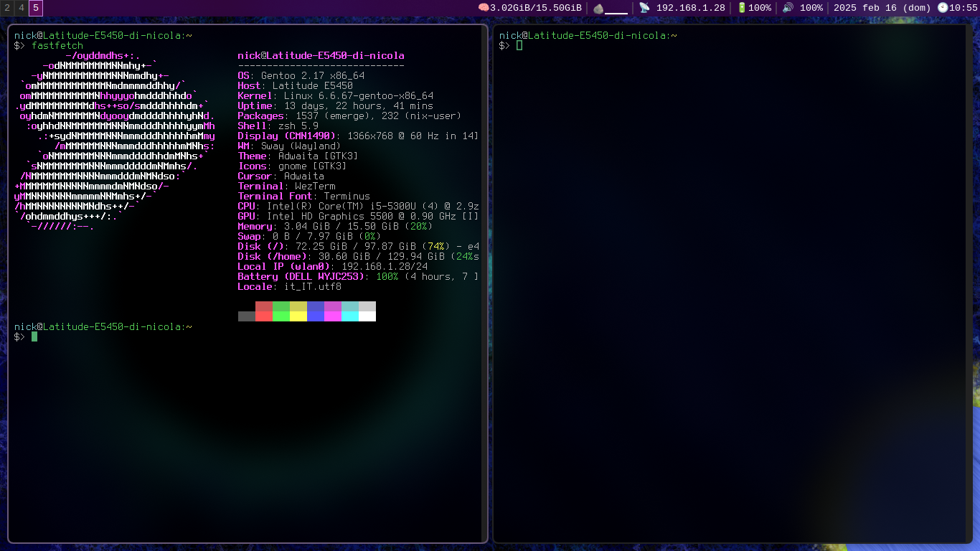
Task: Click the volume 100% text in status bar
Action: click(x=811, y=8)
